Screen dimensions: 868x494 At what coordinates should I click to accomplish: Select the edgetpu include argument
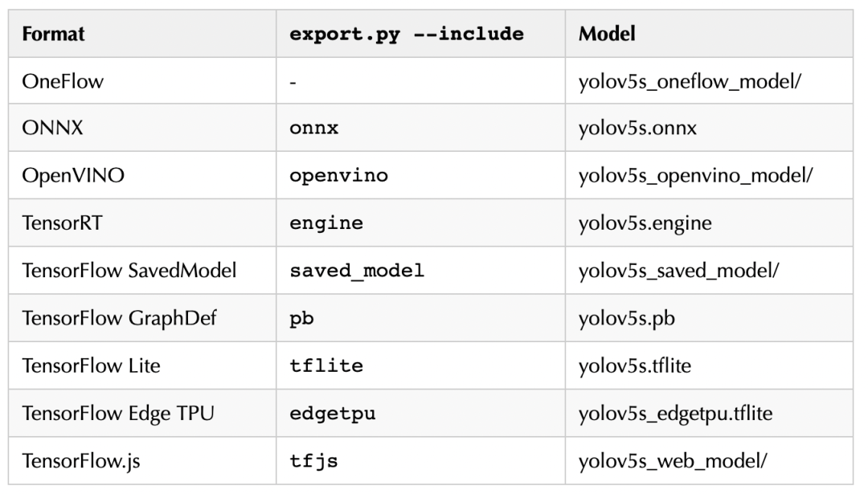coord(332,414)
